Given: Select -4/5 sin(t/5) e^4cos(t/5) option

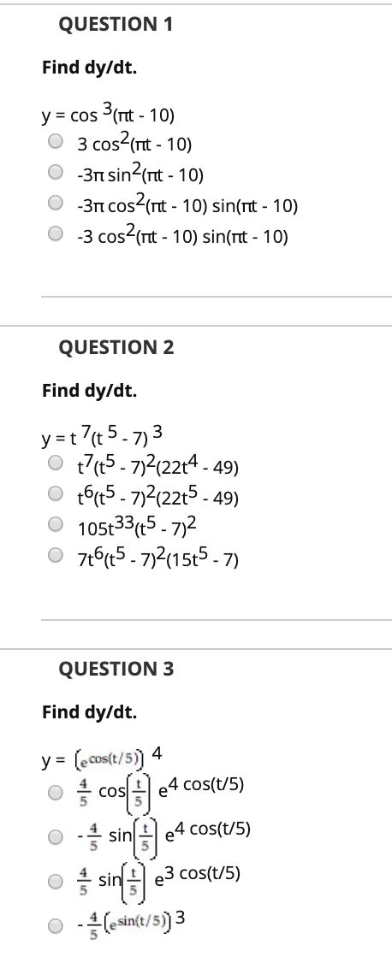Looking at the screenshot, I should pyautogui.click(x=56, y=837).
